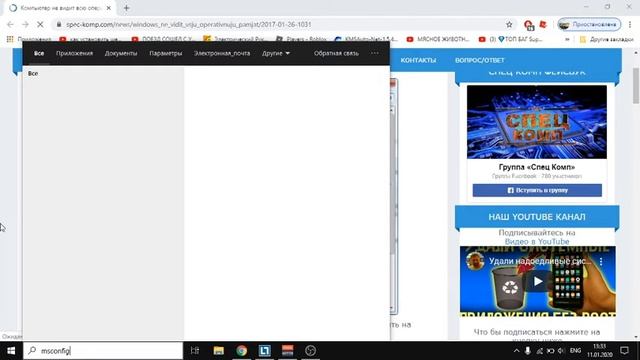The image size is (640, 360).
Task: Open the taskbar clock and date
Action: click(599, 351)
